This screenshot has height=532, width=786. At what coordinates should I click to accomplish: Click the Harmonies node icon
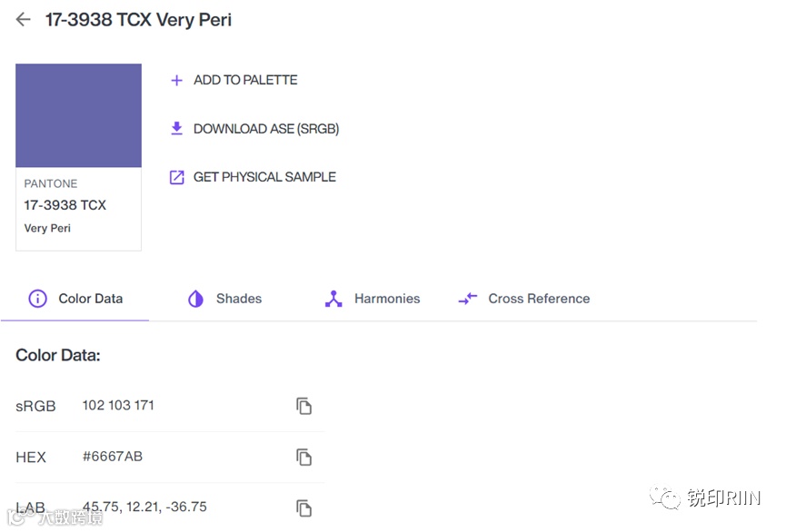333,299
